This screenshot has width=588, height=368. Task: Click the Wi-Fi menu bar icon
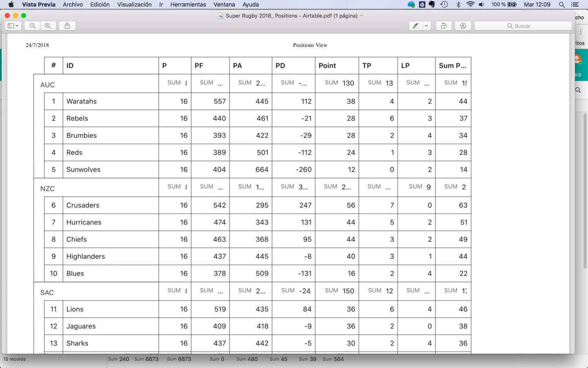[471, 4]
